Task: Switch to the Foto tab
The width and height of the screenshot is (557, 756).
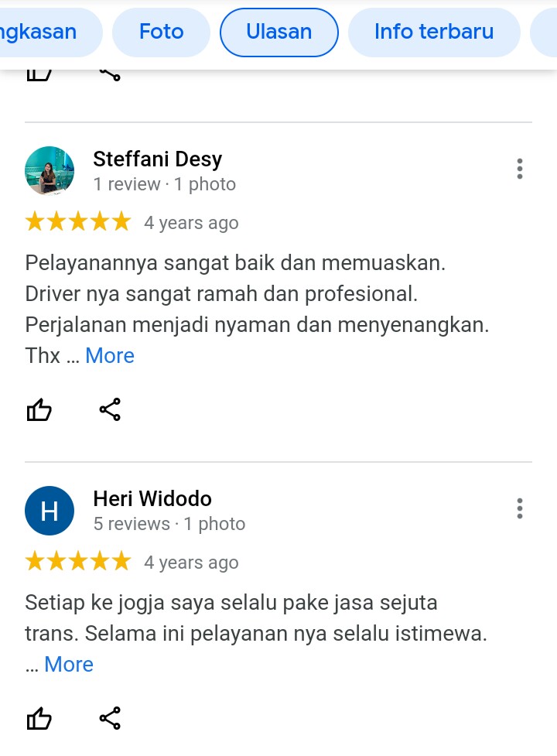Action: 162,32
